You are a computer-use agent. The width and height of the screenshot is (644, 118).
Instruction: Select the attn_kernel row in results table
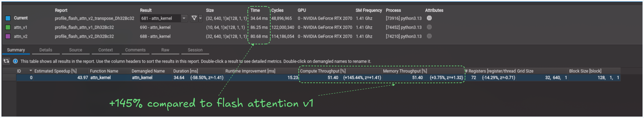click(x=100, y=78)
